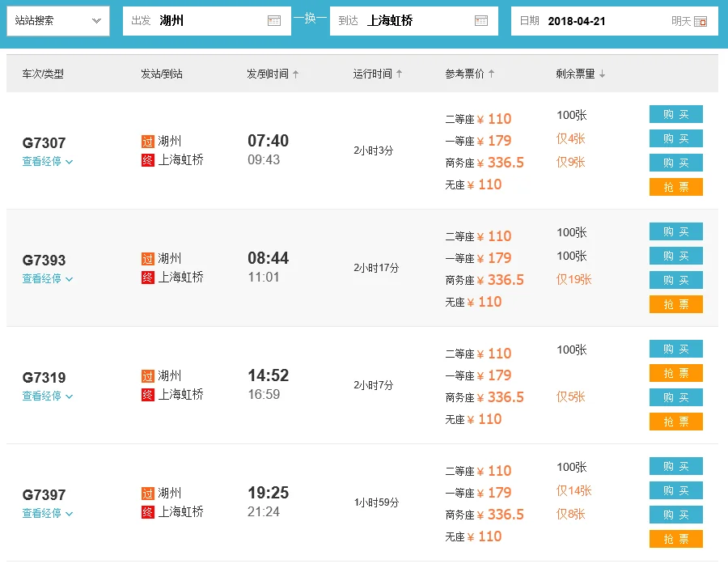Image resolution: width=728 pixels, height=568 pixels.
Task: Expand 查看经停 for train G7397
Action: 42,513
